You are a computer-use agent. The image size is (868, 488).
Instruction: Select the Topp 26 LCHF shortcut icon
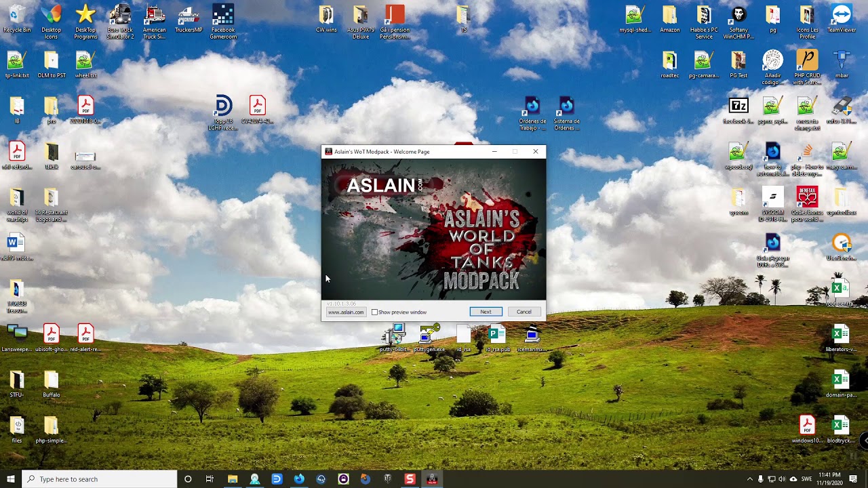(x=223, y=113)
